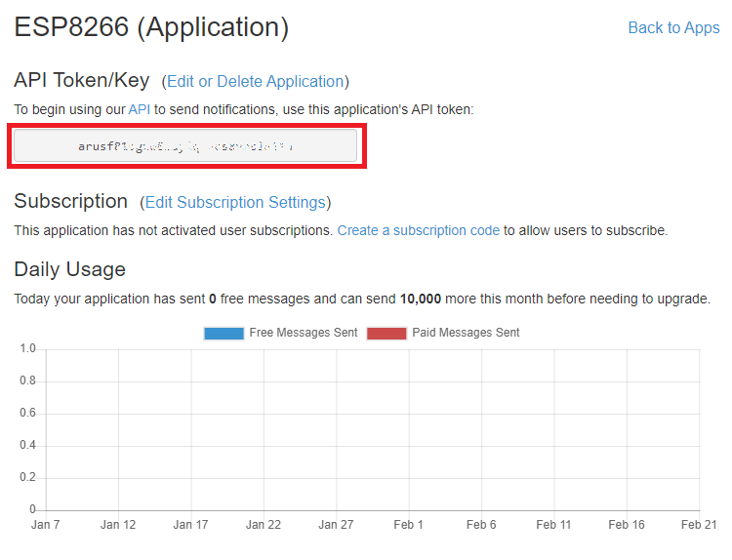732x560 pixels.
Task: Click the Daily Usage heading
Action: coord(69,268)
